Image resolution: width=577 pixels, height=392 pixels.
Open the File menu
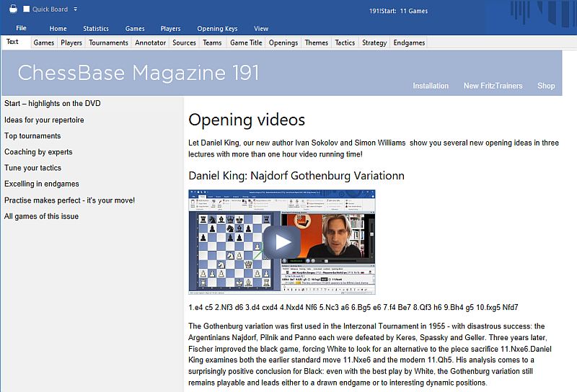tap(21, 28)
